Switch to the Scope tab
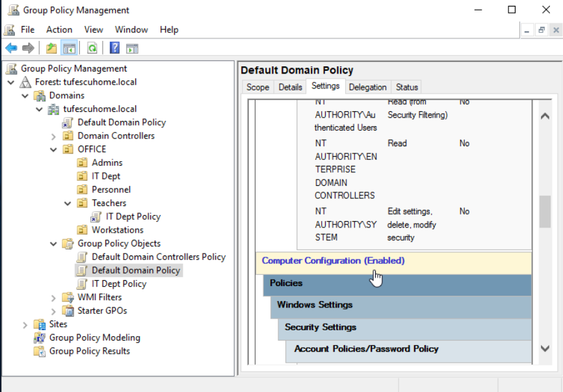 click(258, 87)
